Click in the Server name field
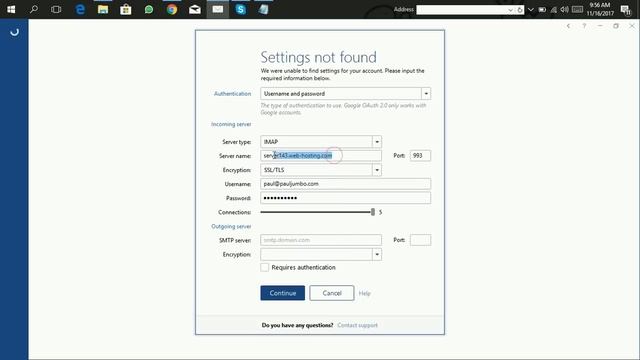640x360 pixels. (321, 156)
